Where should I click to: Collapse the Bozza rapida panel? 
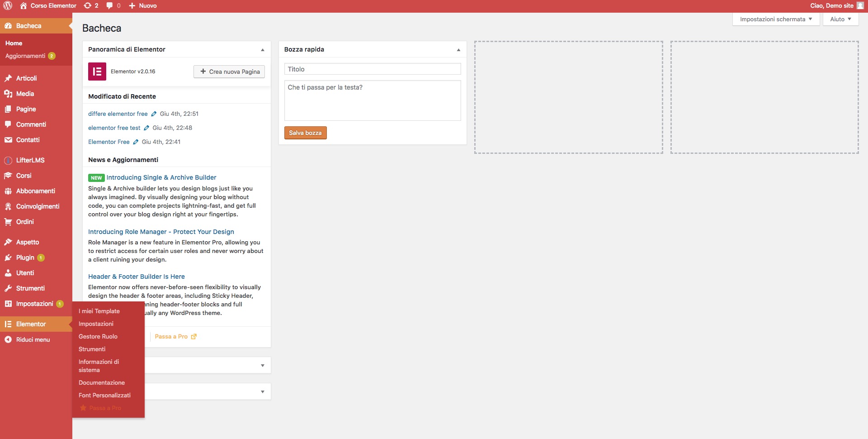[x=458, y=49]
